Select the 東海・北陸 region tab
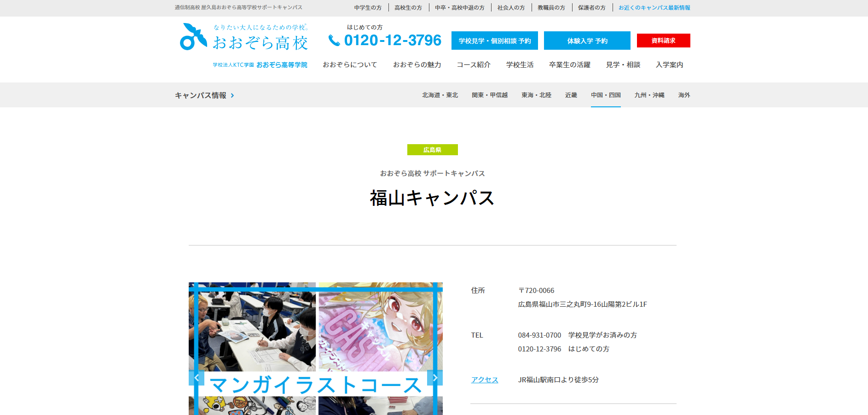The image size is (868, 415). tap(536, 95)
